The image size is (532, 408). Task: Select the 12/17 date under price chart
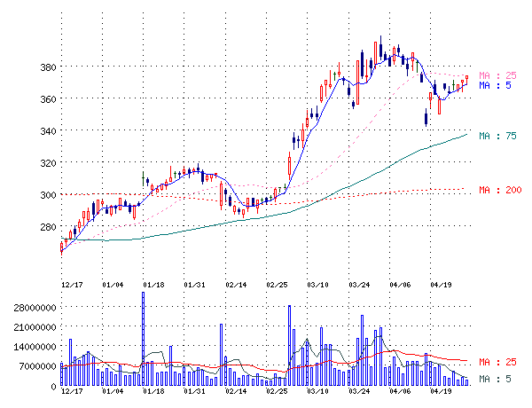tap(73, 285)
